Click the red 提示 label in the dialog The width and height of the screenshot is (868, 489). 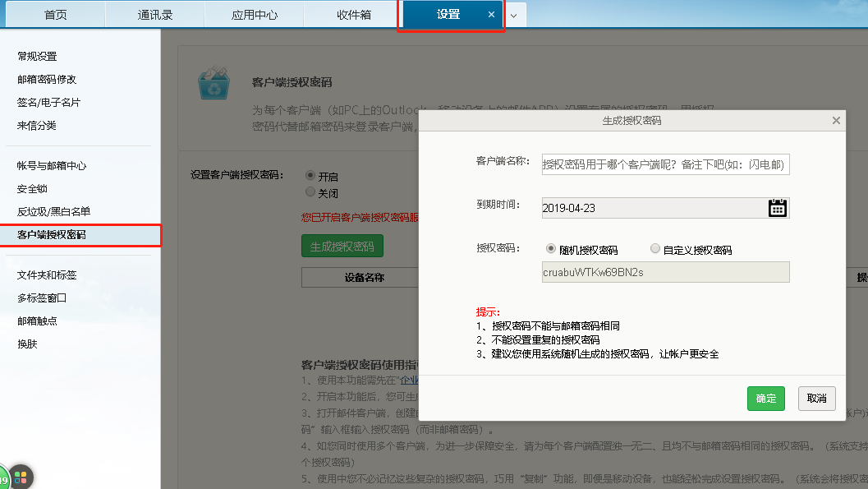(x=488, y=312)
